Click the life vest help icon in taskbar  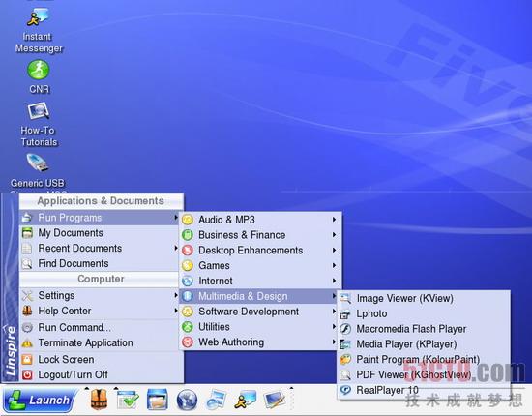(99, 400)
